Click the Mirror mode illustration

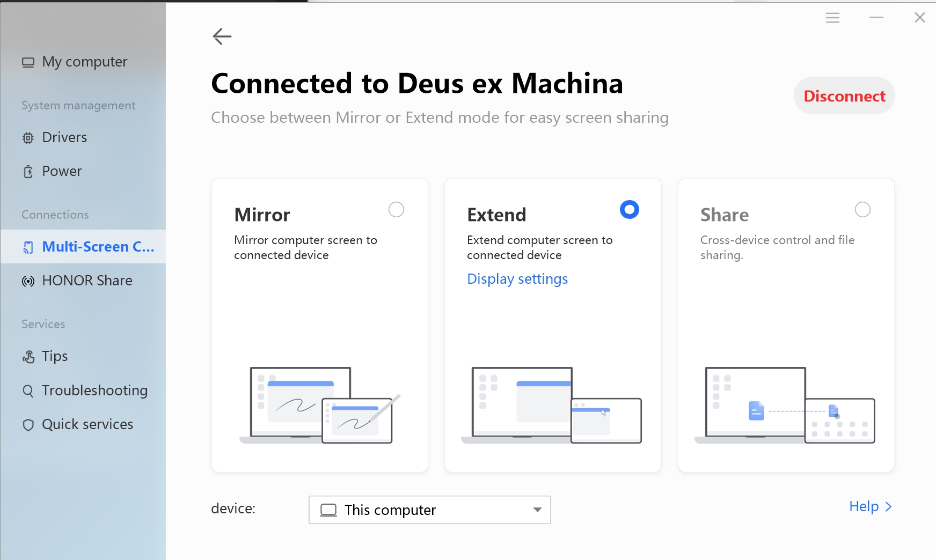[x=320, y=406]
